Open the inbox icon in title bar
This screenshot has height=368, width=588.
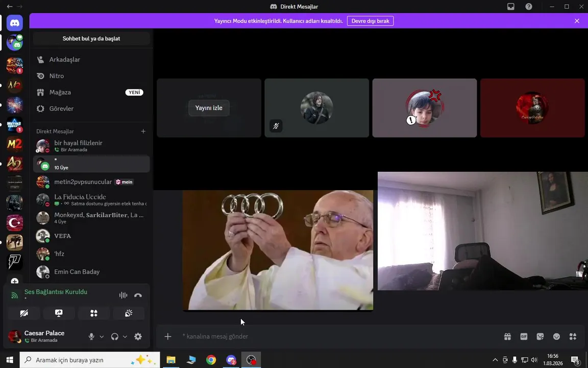pos(511,6)
